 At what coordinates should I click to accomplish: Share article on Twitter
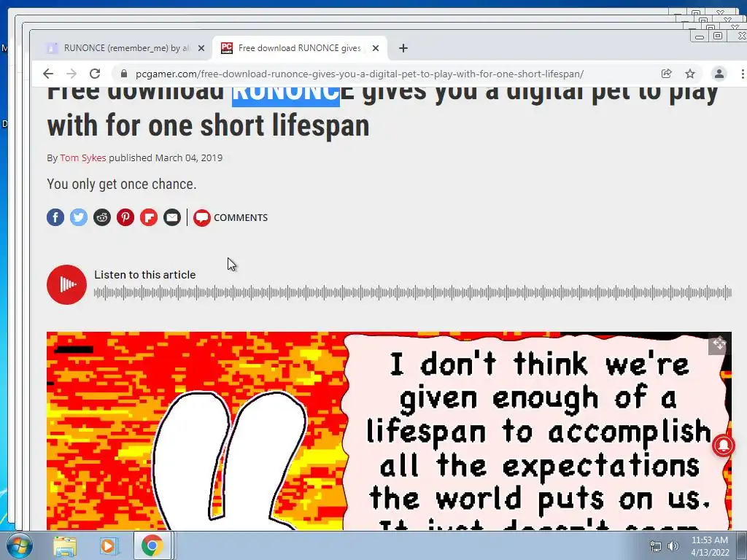[x=79, y=217]
